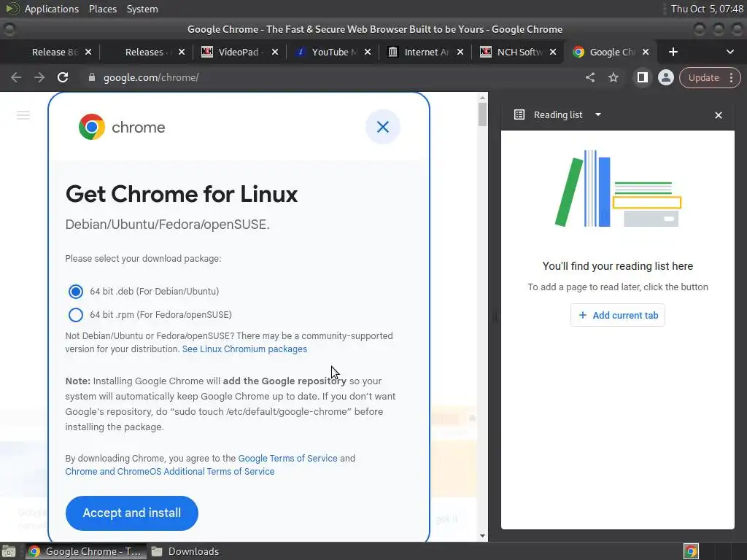Close the active Google Chrome tab
Viewport: 747px width, 560px height.
(646, 52)
